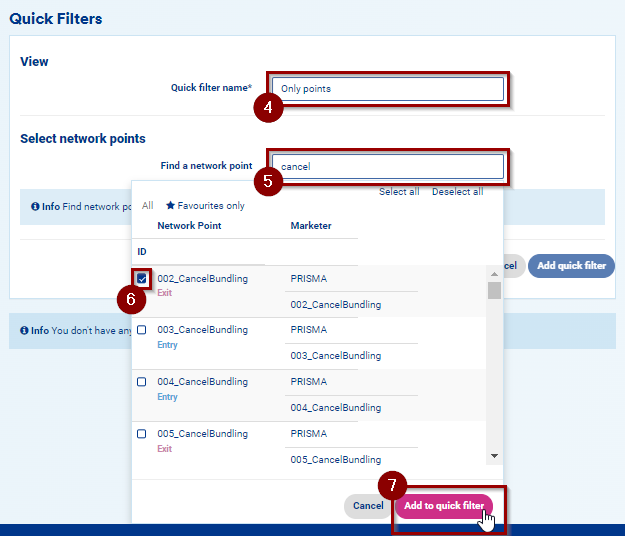
Task: Show Favourites only network points
Action: [210, 206]
